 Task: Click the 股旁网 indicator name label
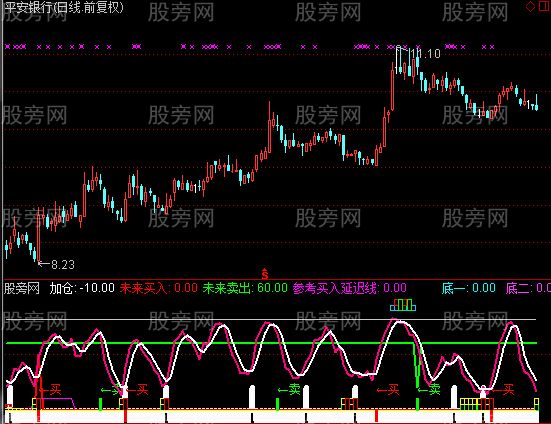coord(22,288)
